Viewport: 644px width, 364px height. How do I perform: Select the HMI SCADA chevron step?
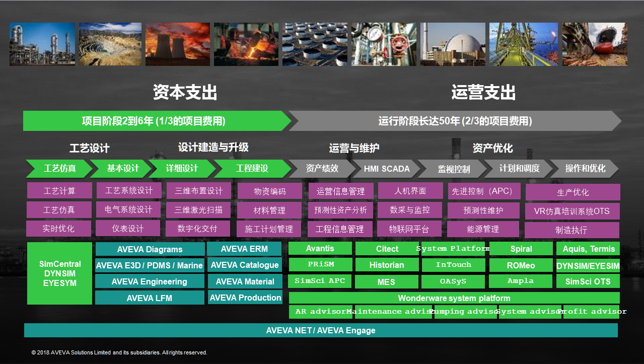[386, 169]
